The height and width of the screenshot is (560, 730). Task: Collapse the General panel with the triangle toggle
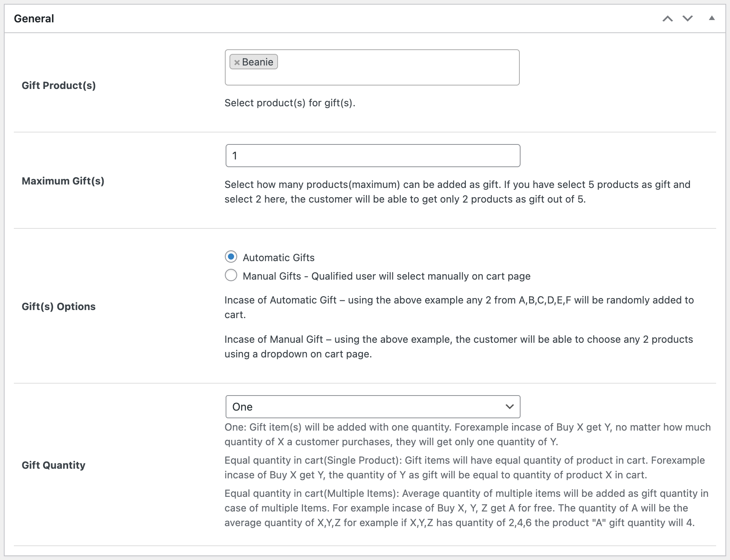click(x=712, y=18)
